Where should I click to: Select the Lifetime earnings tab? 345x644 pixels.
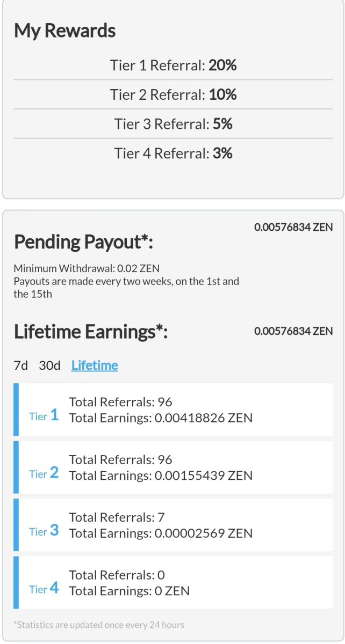pyautogui.click(x=95, y=365)
